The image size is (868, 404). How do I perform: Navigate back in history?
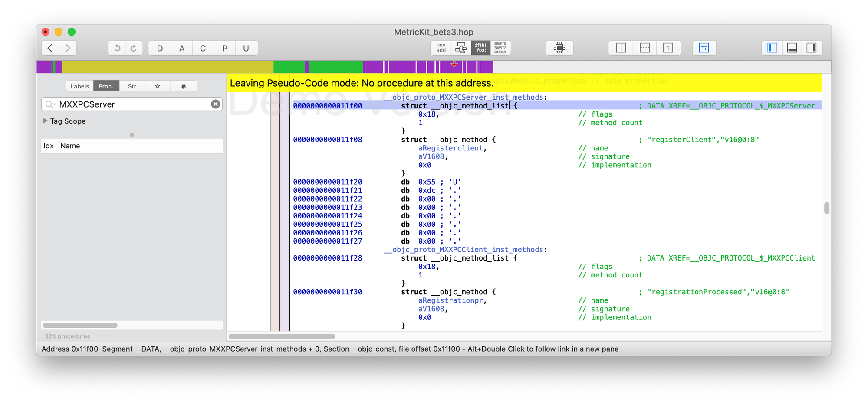pyautogui.click(x=50, y=48)
